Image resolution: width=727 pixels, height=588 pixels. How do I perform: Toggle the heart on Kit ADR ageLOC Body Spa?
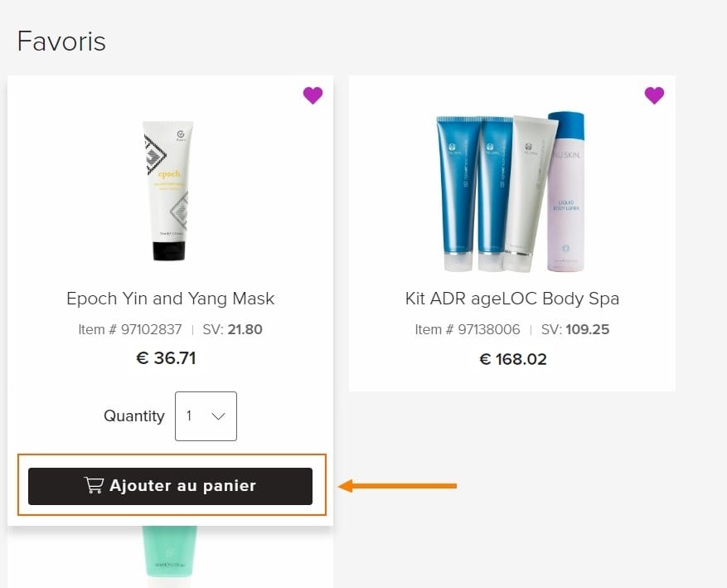click(654, 95)
